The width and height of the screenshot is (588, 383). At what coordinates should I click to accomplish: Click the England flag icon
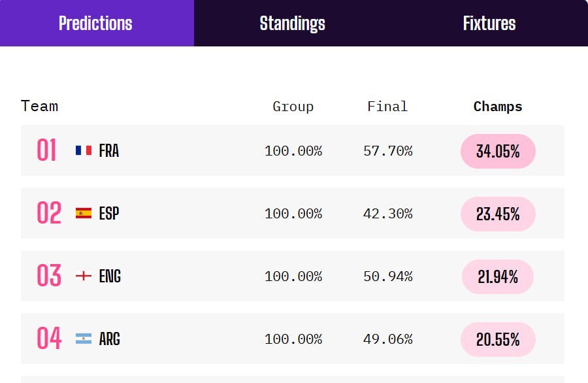point(83,276)
